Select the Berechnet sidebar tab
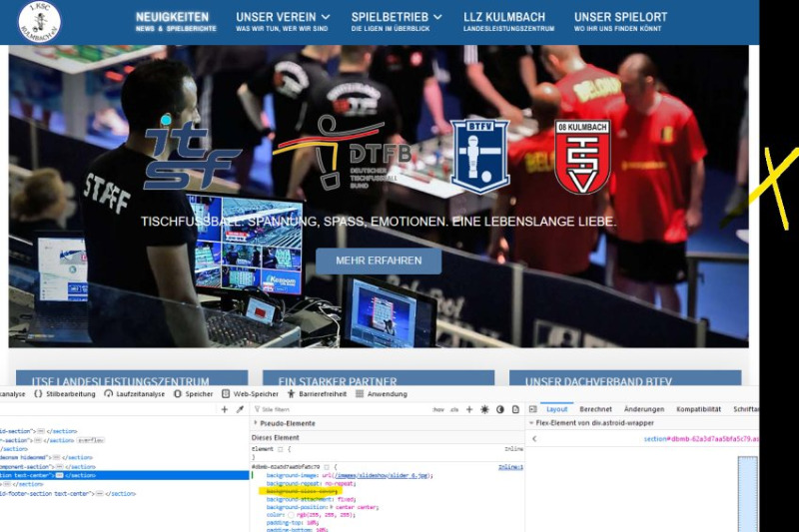The width and height of the screenshot is (799, 532). click(595, 409)
